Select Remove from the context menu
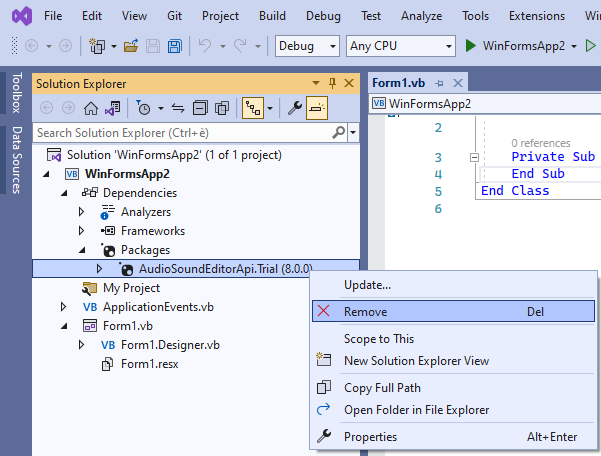Viewport: 601px width, 456px height. 365,311
